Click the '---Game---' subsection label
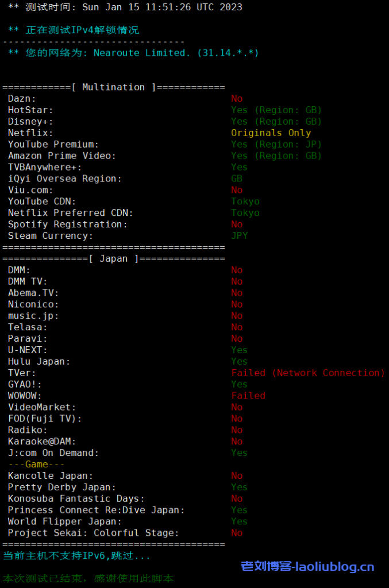Viewport: 389px width, 588px height. click(36, 464)
